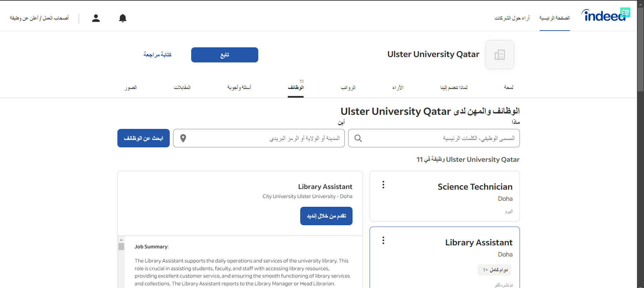Open the user account profile icon
This screenshot has width=644, height=288.
[x=96, y=18]
